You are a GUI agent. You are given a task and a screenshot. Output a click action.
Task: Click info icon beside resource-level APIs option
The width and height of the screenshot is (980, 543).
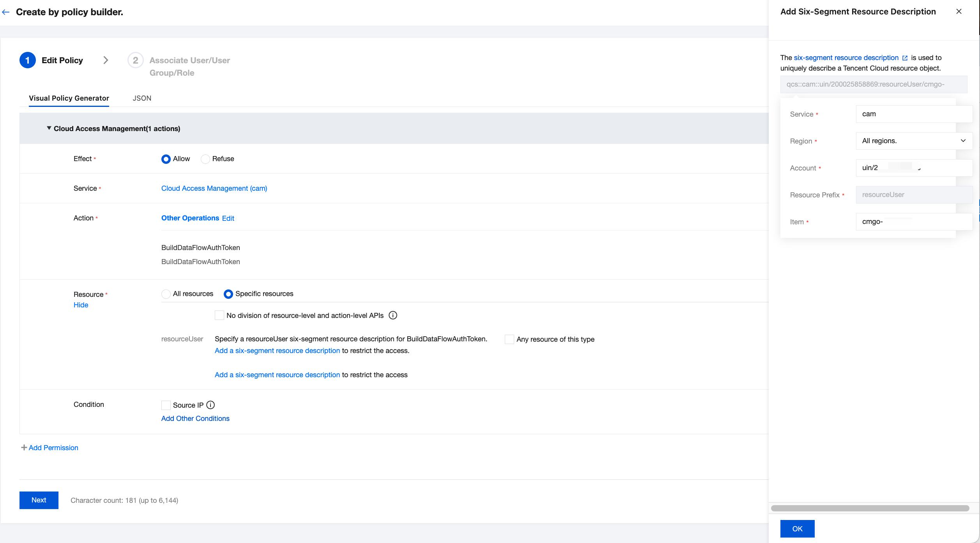coord(393,315)
